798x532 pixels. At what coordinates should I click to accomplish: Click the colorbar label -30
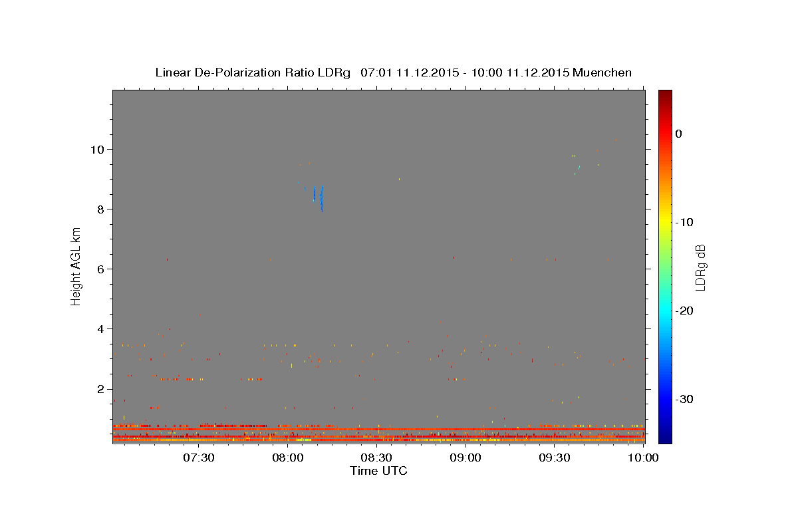tap(685, 399)
